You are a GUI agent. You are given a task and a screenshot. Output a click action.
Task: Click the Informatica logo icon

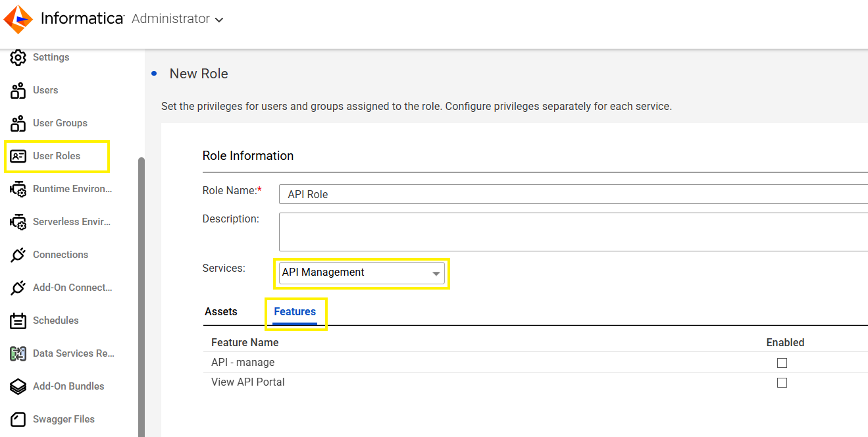coord(18,19)
